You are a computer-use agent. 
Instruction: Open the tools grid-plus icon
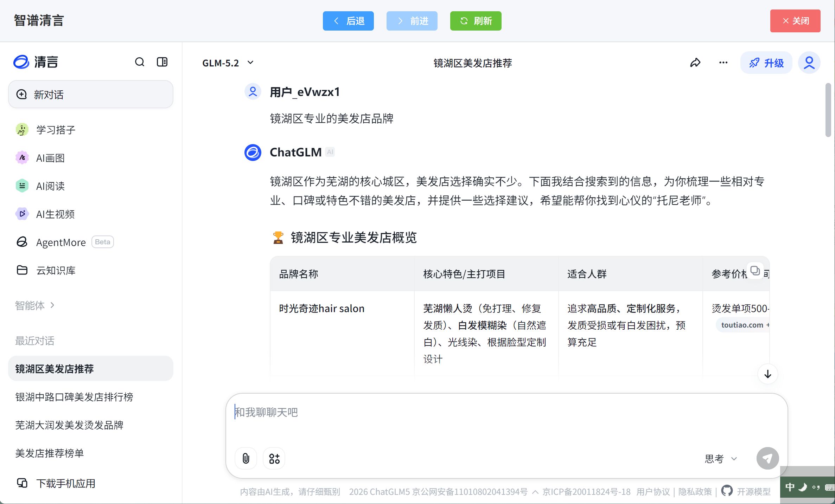click(274, 458)
